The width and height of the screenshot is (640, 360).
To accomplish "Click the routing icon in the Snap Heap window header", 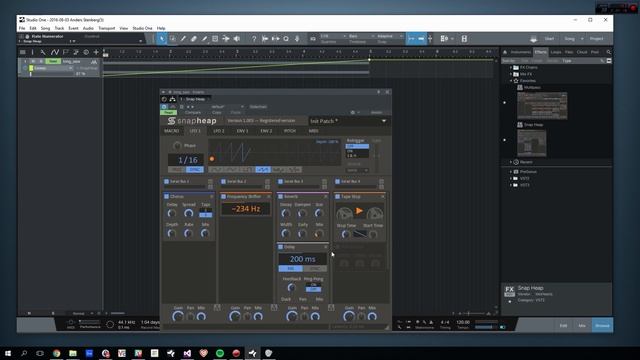I will [173, 99].
